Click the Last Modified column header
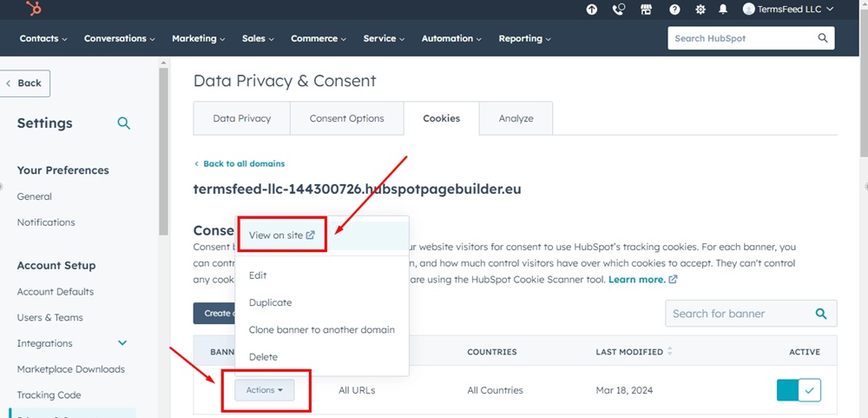Screen dimensions: 868x418 click(x=629, y=352)
